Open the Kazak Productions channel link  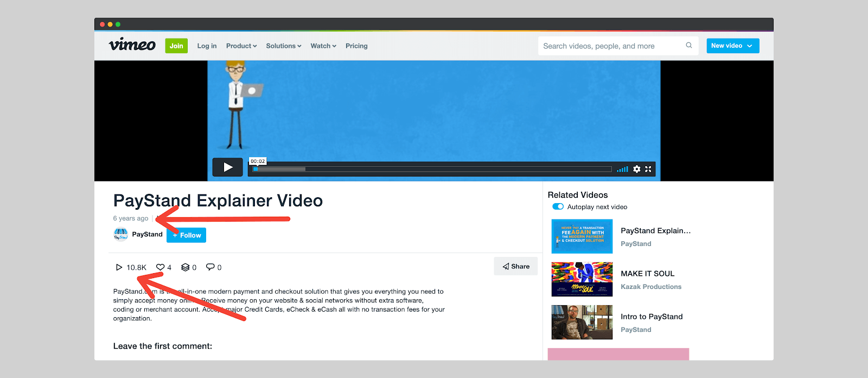[x=651, y=287]
